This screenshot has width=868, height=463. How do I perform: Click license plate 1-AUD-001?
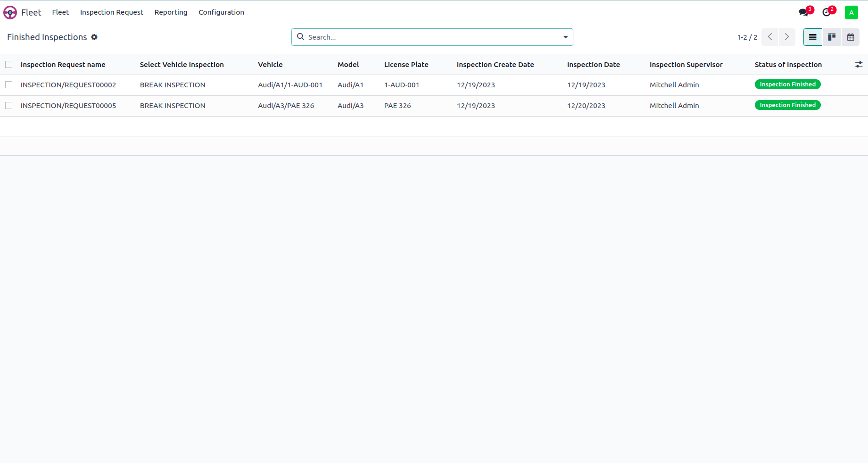pos(402,85)
